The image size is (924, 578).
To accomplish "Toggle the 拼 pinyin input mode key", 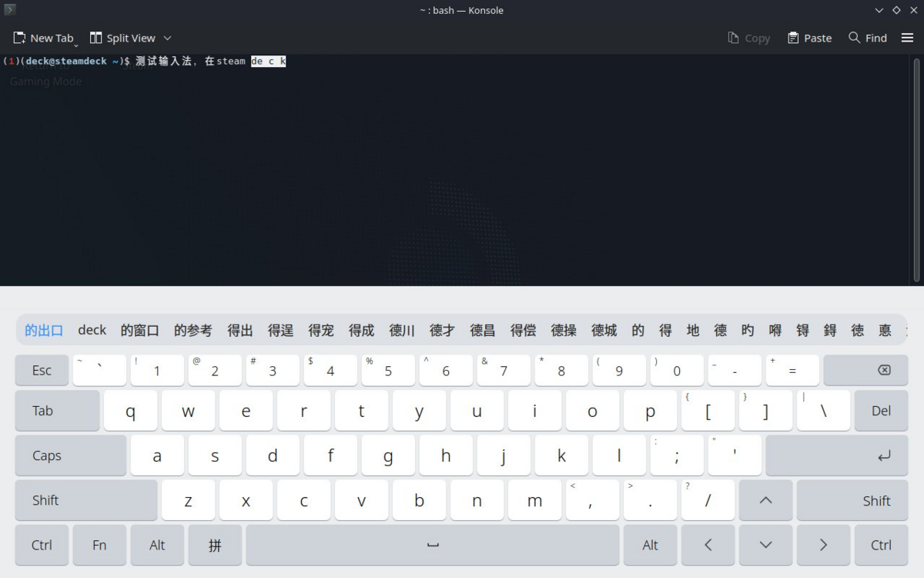I will pos(215,545).
